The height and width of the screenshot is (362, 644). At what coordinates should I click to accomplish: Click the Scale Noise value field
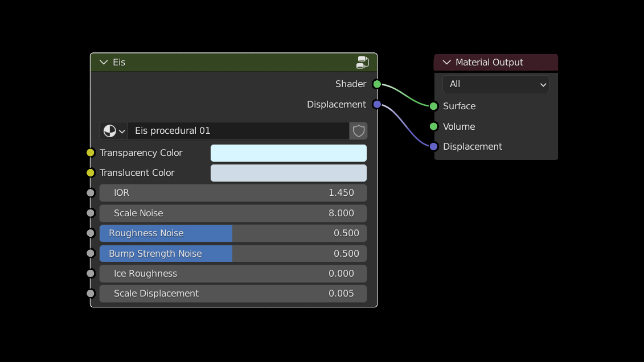coord(233,213)
